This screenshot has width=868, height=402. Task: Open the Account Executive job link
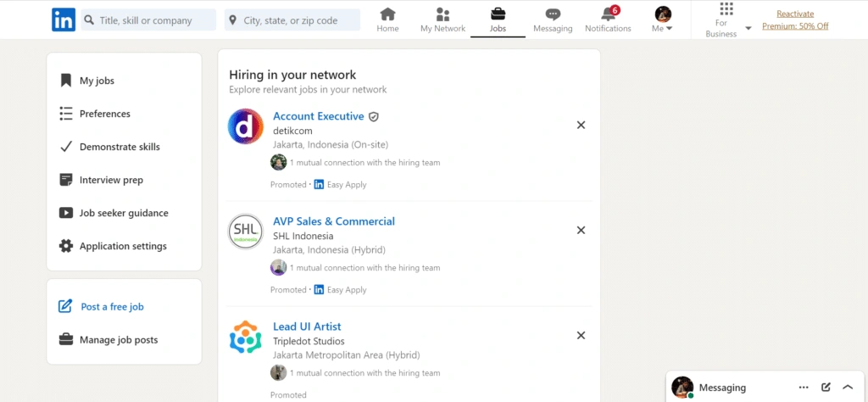pos(318,116)
